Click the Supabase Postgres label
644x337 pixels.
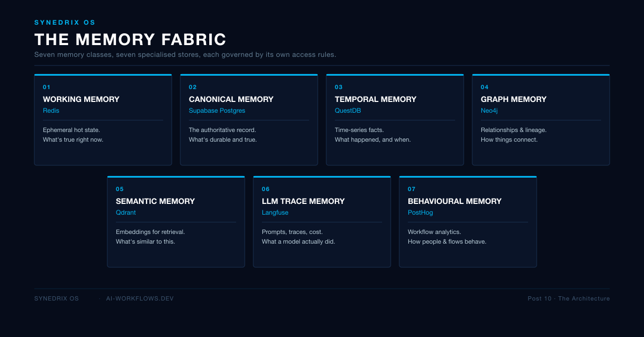coord(217,111)
